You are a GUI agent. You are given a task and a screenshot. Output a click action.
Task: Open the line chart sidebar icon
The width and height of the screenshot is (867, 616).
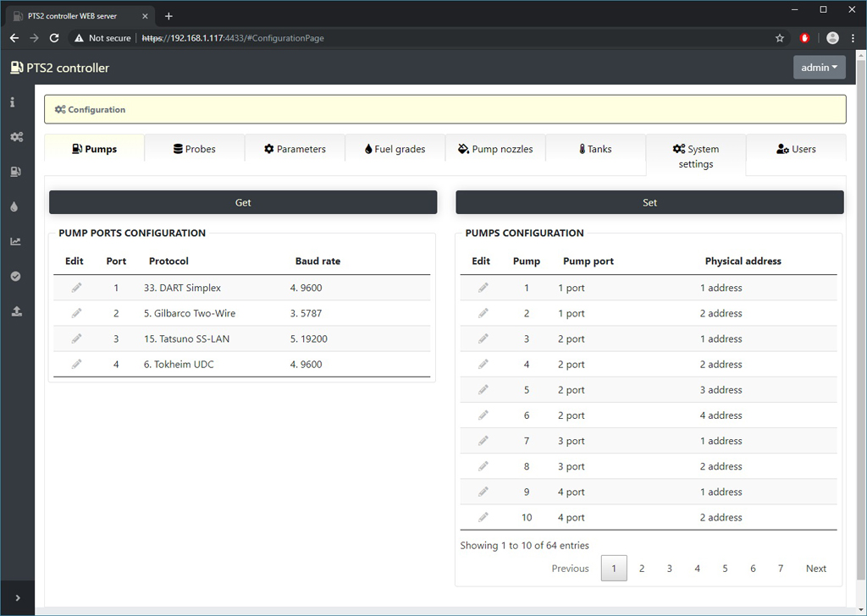pos(16,241)
